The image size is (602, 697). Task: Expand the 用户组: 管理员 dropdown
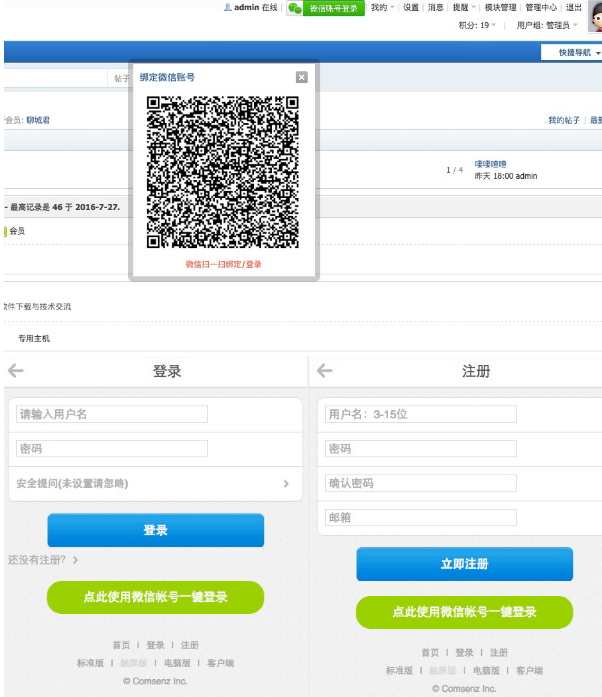point(547,25)
